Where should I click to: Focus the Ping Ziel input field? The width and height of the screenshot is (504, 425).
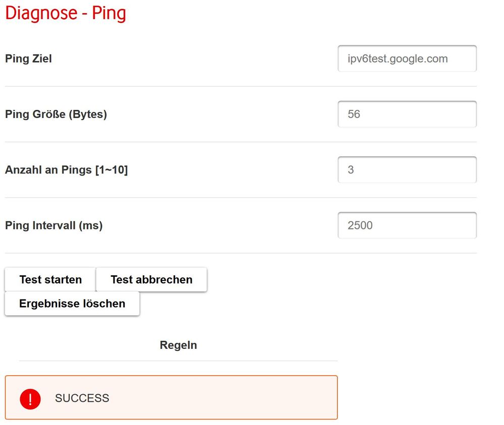pos(407,58)
